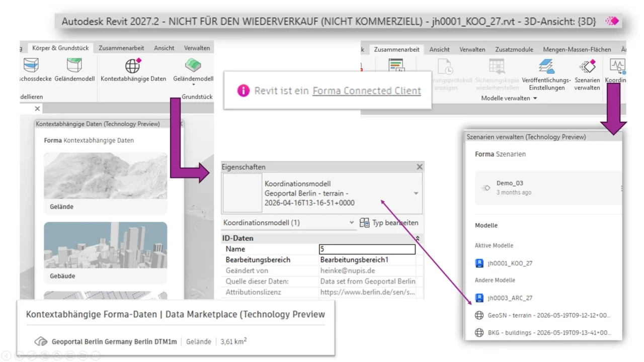Click the Revit file icon for jh0001_KOO_27
644x362 pixels.
pos(479,263)
